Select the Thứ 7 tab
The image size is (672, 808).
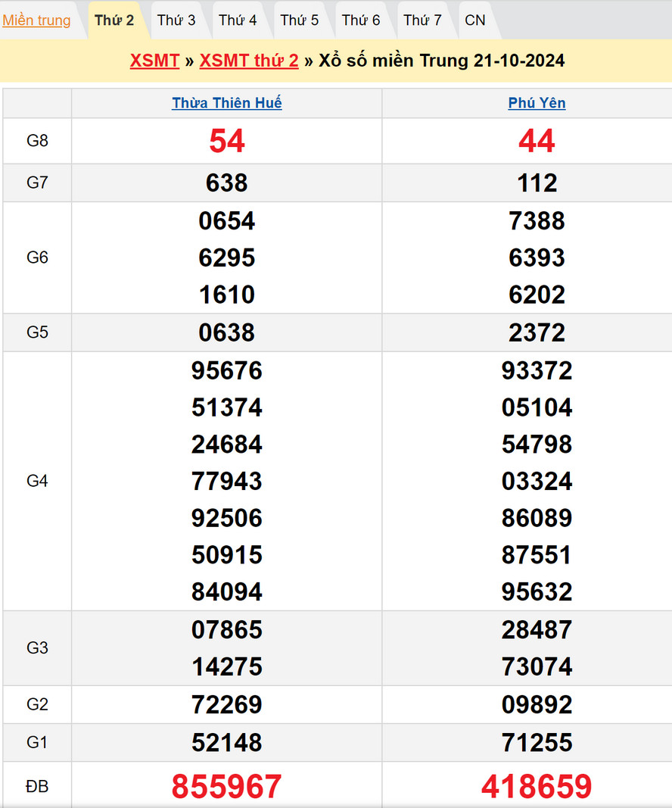point(422,20)
